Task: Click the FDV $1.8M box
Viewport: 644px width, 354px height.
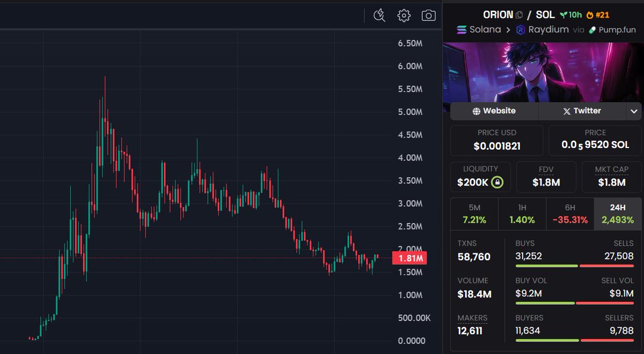Action: pyautogui.click(x=546, y=177)
